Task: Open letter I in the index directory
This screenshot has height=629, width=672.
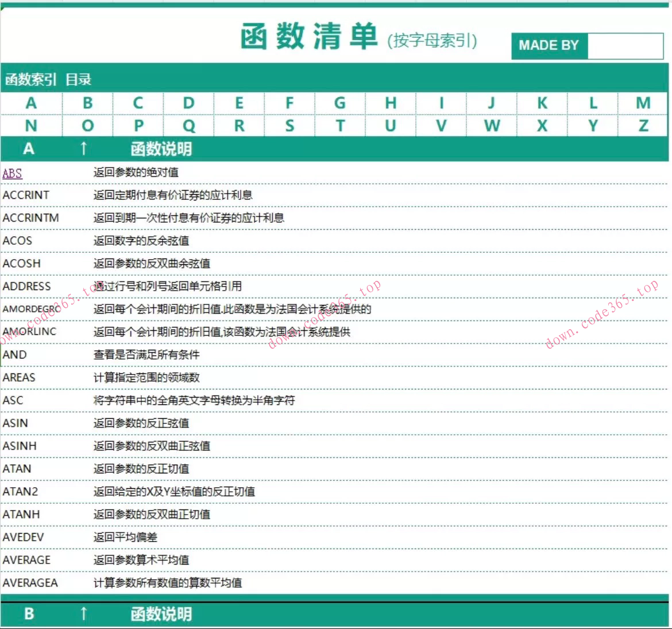Action: point(441,103)
